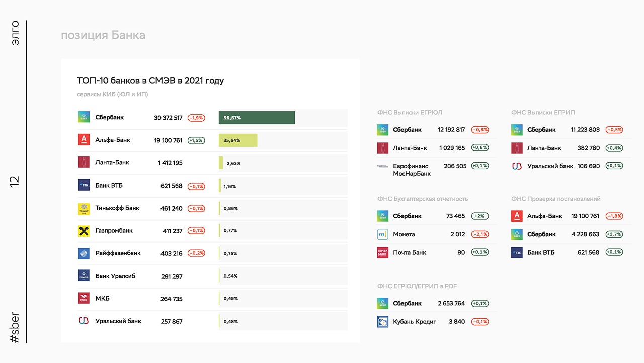Click the Еврофинанс МосНарБанк label
Screen dimensions: 644x363
(x=412, y=170)
